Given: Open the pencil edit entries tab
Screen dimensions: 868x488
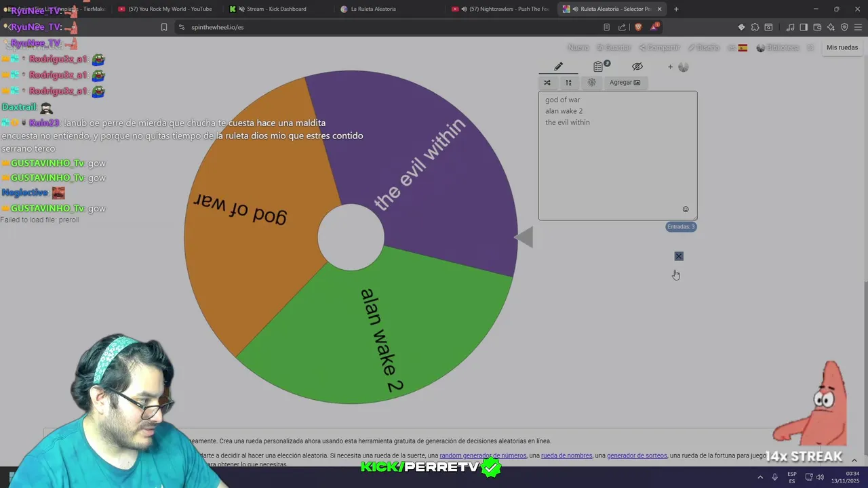Looking at the screenshot, I should point(558,66).
